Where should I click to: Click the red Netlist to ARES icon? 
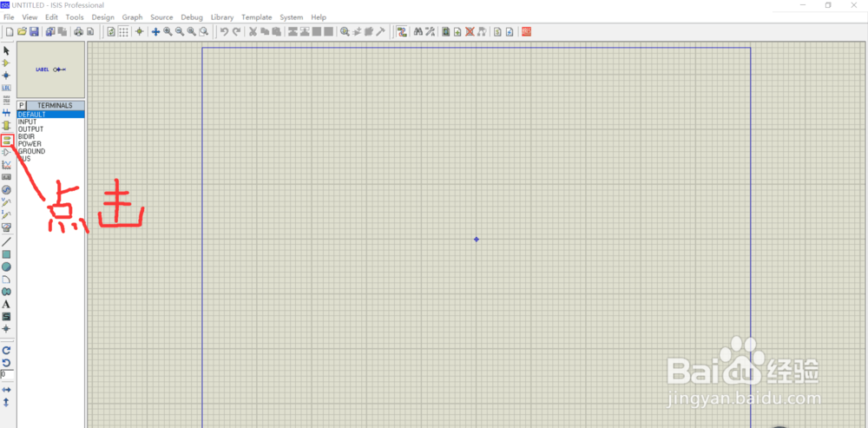click(x=527, y=32)
